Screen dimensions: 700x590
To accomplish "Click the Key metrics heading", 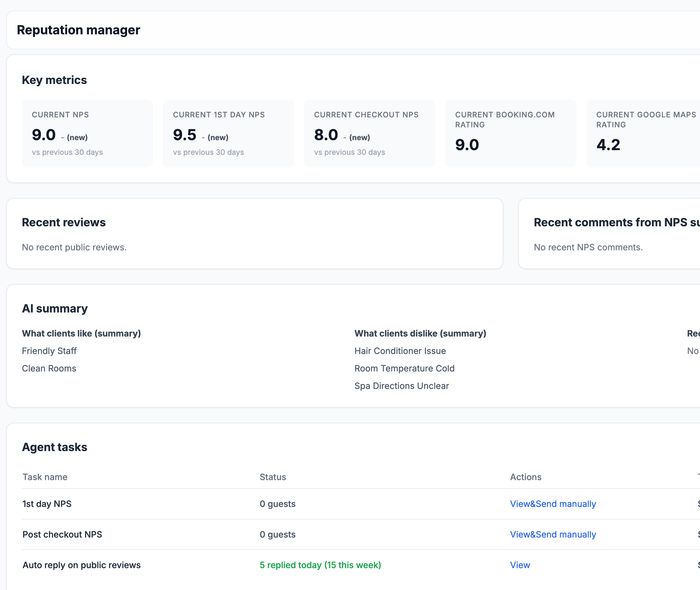I will pyautogui.click(x=54, y=80).
